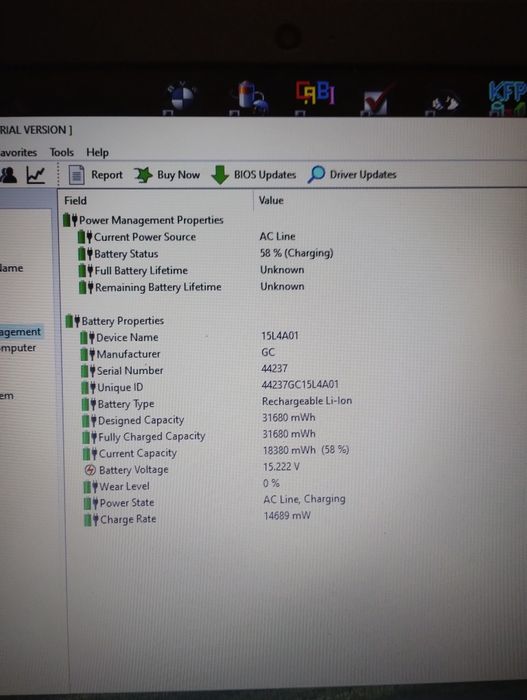Select the Current Capacity row
The width and height of the screenshot is (527, 700).
[216, 452]
